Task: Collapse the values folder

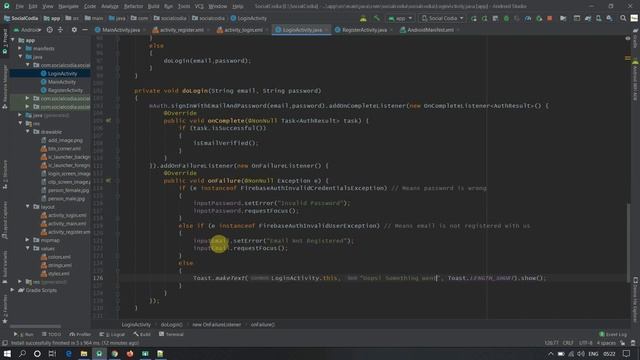Action: click(28, 248)
